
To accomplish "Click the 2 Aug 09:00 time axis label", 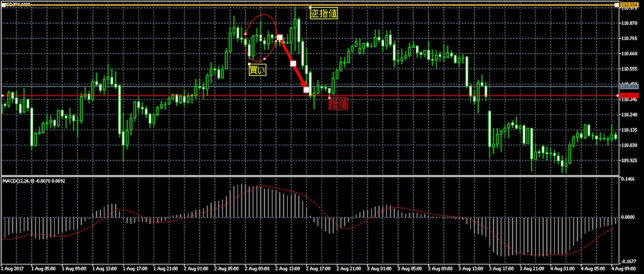I will coord(257,268).
